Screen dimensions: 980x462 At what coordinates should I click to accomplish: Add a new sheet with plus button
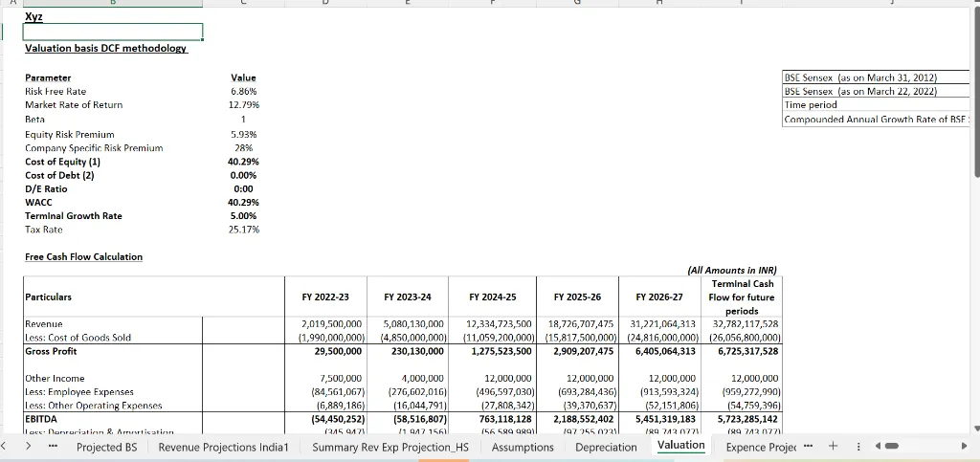834,446
